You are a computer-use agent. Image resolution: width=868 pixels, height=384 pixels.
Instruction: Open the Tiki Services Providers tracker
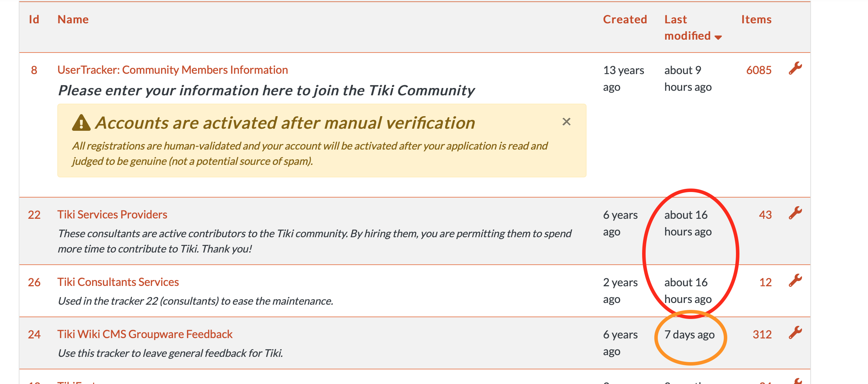point(112,215)
